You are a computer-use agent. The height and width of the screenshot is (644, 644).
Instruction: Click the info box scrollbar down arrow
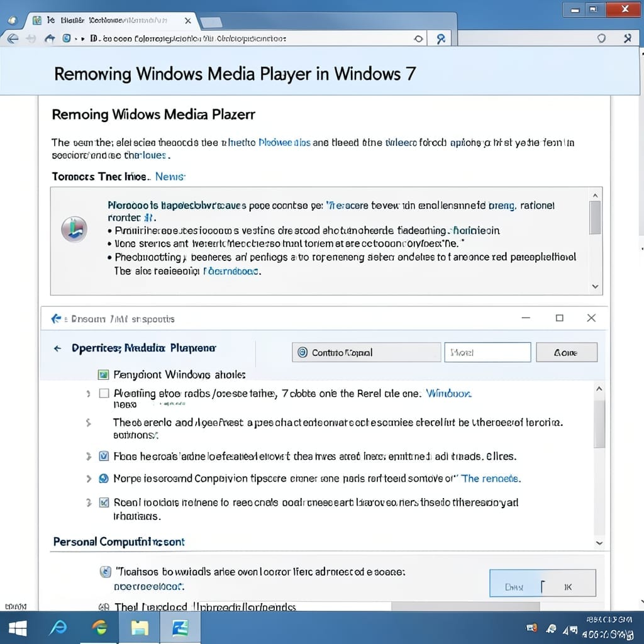click(x=595, y=286)
